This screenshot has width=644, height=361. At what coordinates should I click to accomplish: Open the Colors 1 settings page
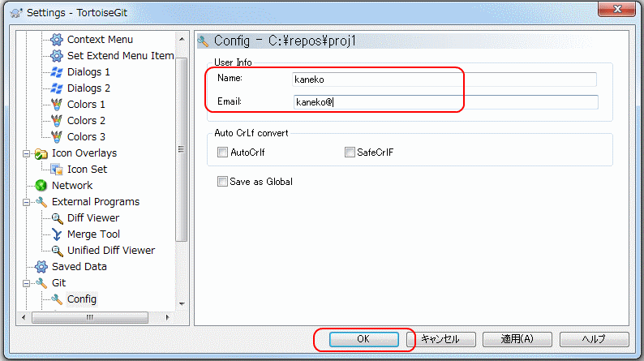86,105
